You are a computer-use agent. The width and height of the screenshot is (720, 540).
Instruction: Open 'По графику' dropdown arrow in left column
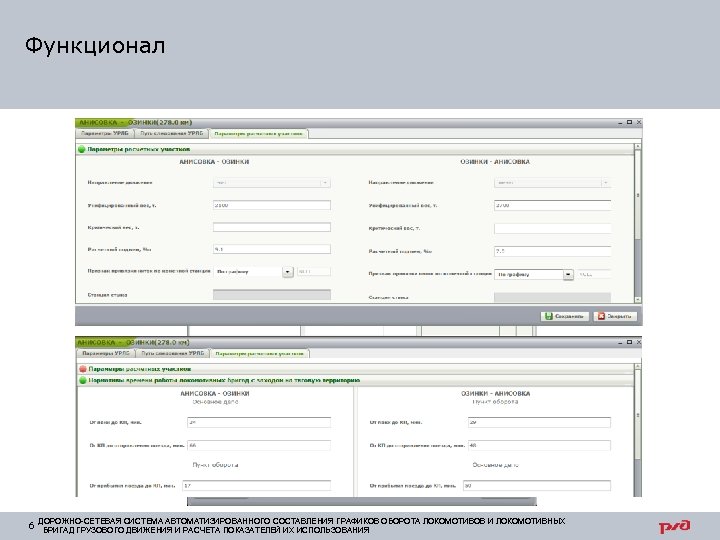pyautogui.click(x=287, y=272)
